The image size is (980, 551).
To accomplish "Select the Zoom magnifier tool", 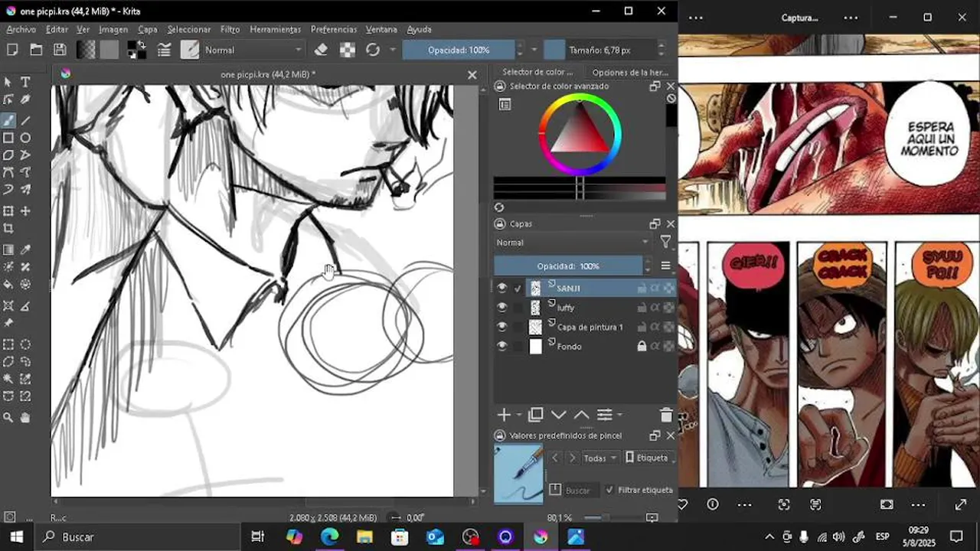I will coord(8,417).
